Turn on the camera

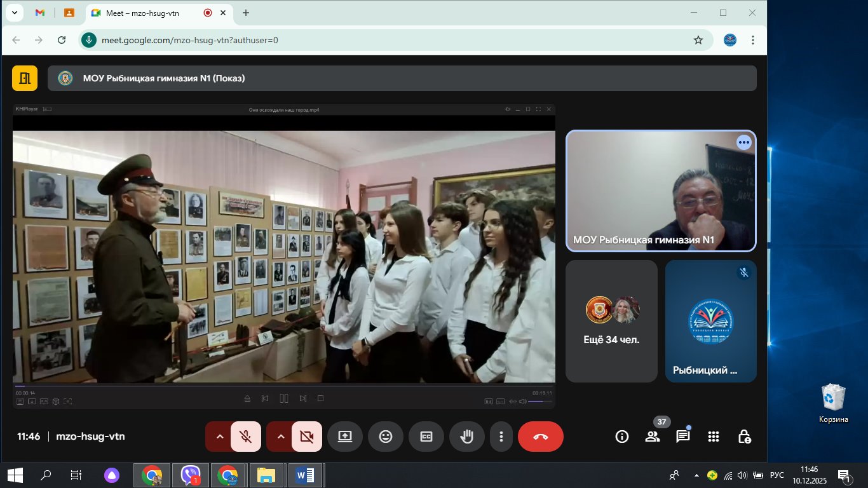[307, 437]
